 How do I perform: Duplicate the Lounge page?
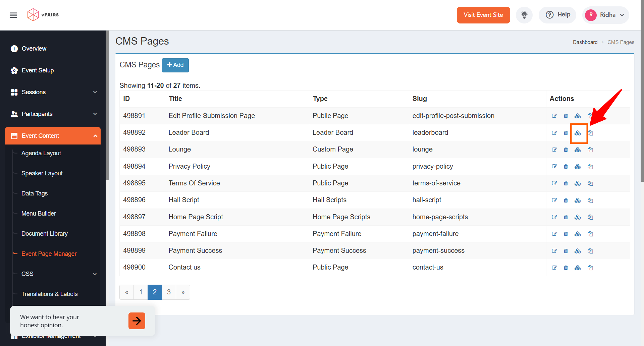590,150
